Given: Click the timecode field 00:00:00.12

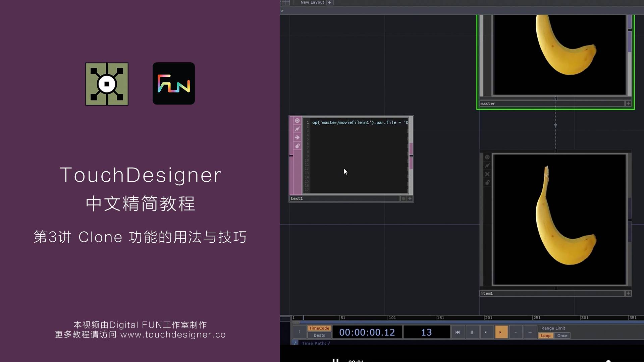Looking at the screenshot, I should click(367, 332).
